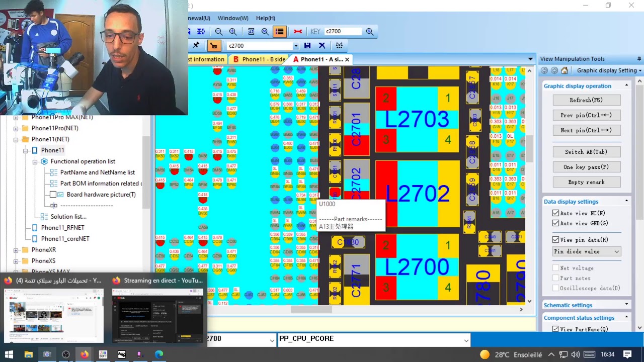
Task: Expand the PhoneXR tree folder
Action: point(16,250)
